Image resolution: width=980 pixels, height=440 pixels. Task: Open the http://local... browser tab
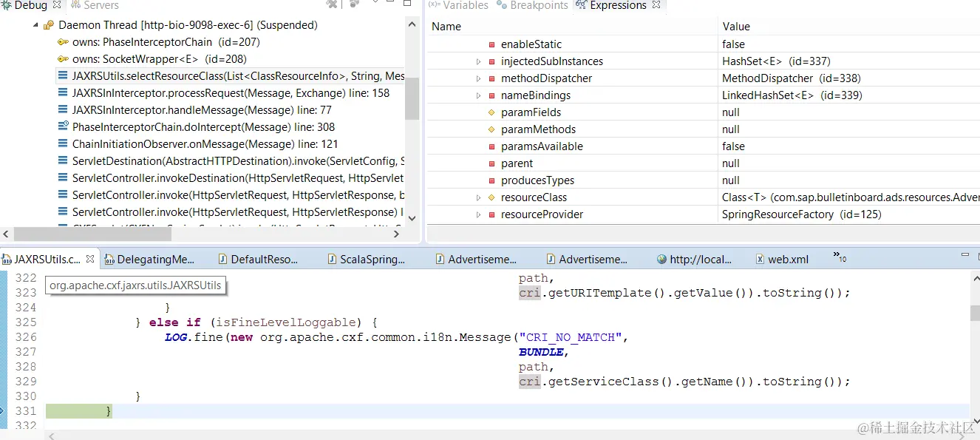click(x=694, y=260)
